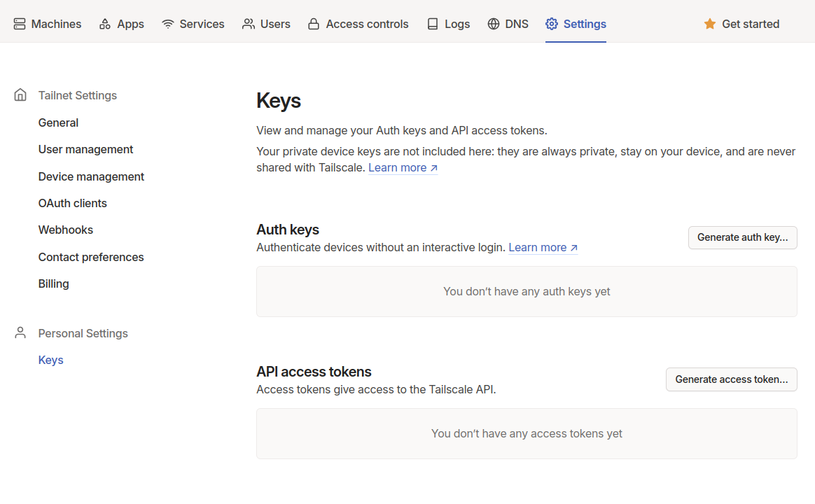Select the Settings tab label
The height and width of the screenshot is (504, 815).
tap(585, 24)
